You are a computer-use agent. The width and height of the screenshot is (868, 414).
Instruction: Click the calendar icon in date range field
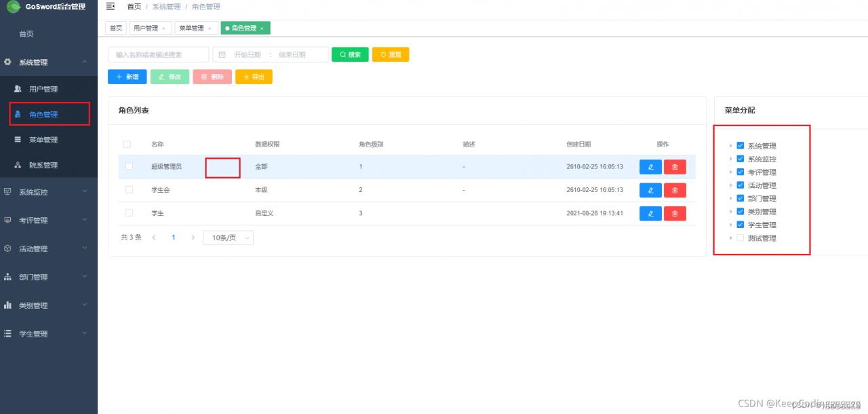(x=222, y=54)
